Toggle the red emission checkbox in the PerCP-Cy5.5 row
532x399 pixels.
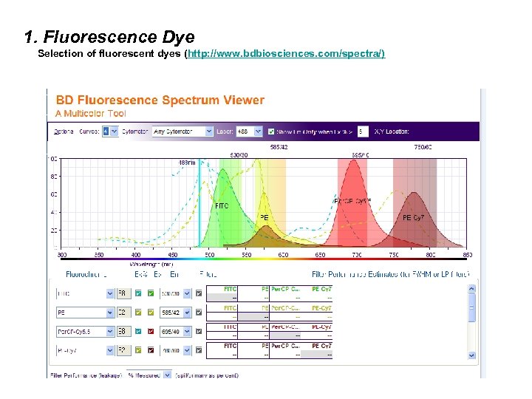click(x=151, y=332)
